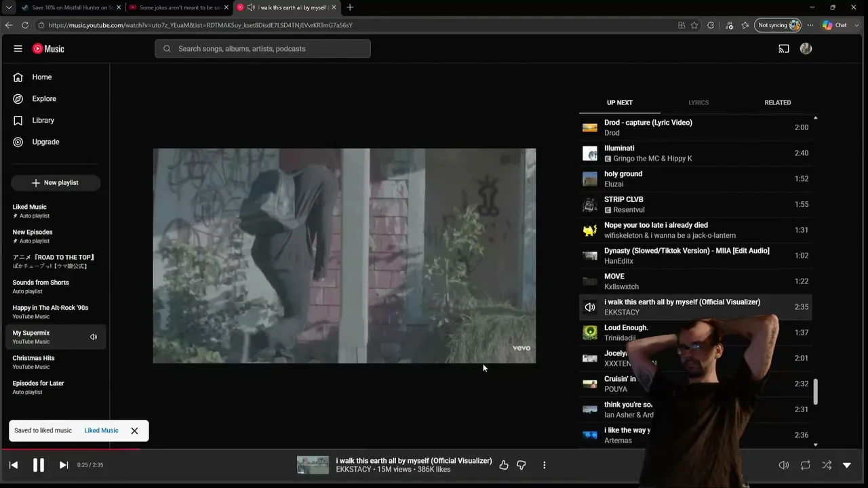Skip to the previous track
Screen dimensions: 868x488
pos(14,465)
